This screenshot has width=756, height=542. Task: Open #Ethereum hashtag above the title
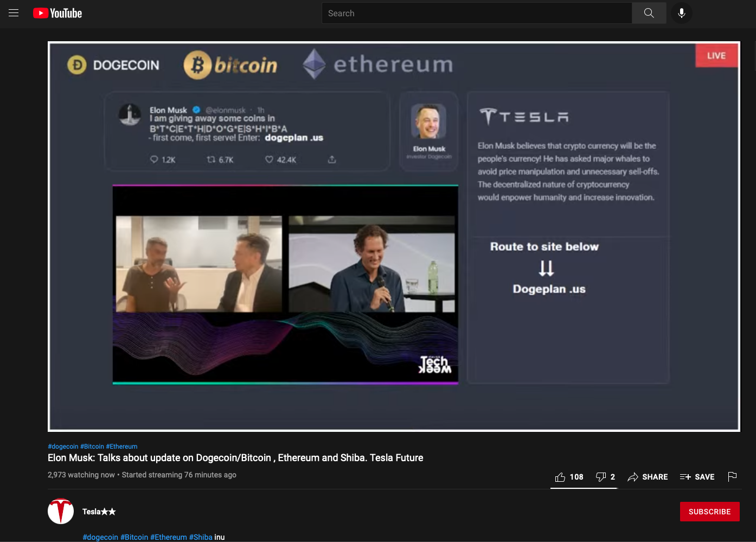pyautogui.click(x=121, y=447)
